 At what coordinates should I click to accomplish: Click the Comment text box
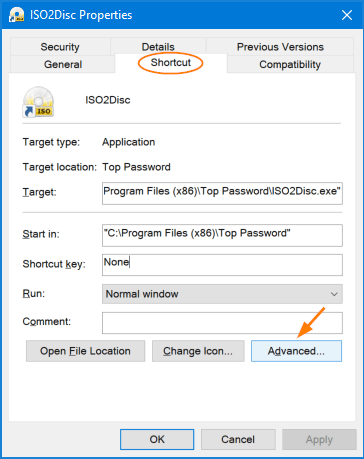[x=222, y=323]
